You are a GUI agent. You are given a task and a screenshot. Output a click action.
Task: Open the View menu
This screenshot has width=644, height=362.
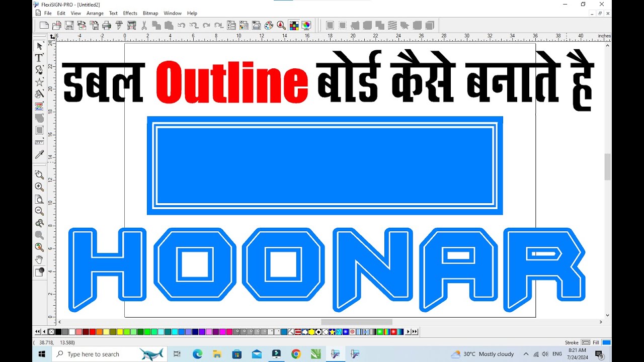point(76,13)
